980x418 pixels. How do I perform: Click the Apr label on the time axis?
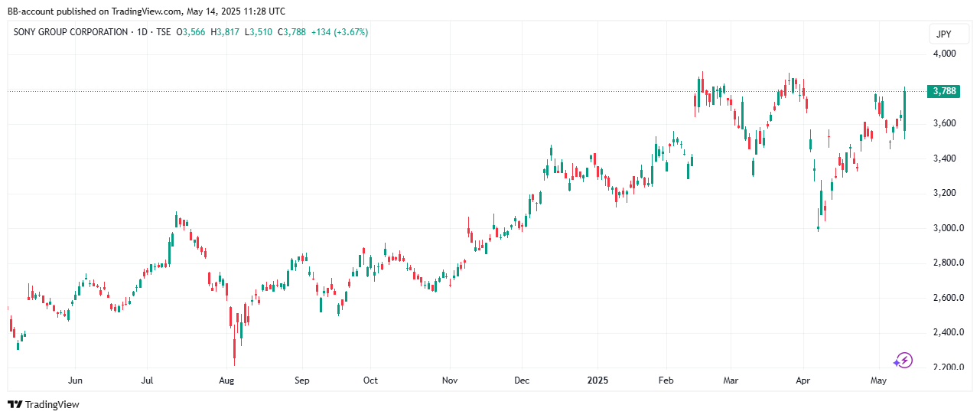802,380
